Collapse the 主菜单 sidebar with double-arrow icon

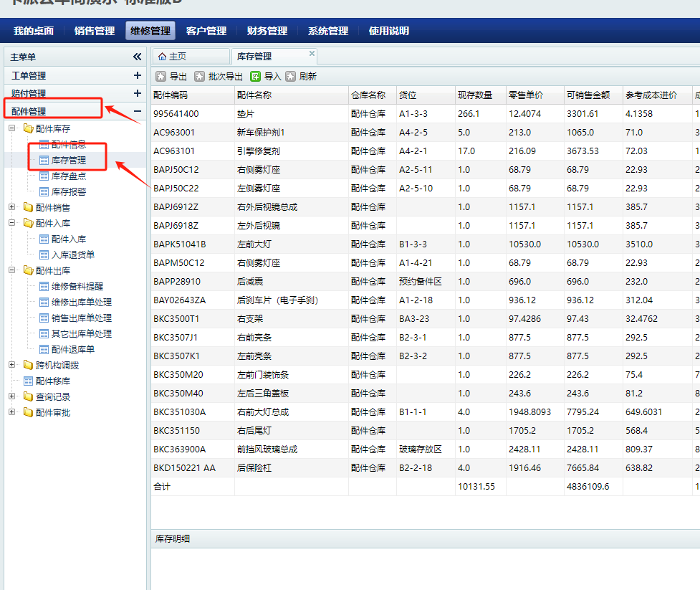pyautogui.click(x=137, y=57)
